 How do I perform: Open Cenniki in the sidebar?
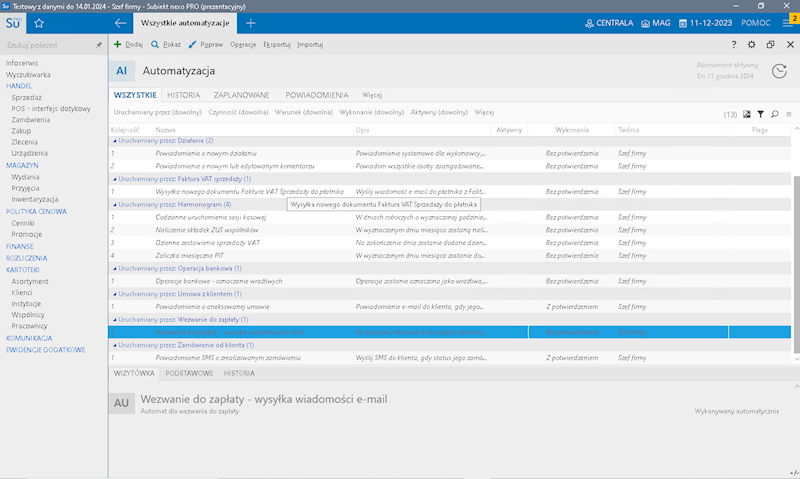(23, 223)
